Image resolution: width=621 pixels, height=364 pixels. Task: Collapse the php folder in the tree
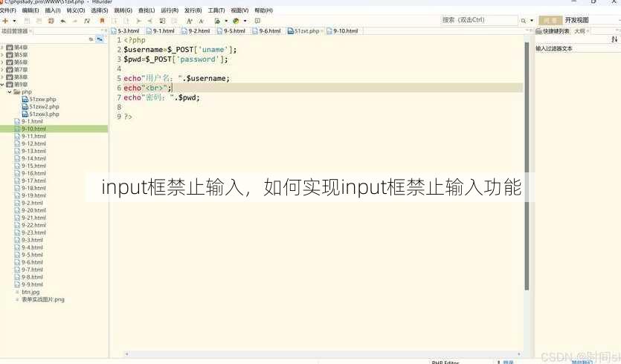[10, 92]
